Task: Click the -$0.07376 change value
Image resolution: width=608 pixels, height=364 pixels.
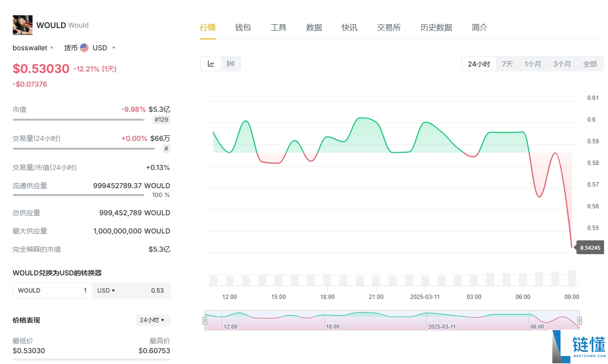Action: (30, 84)
